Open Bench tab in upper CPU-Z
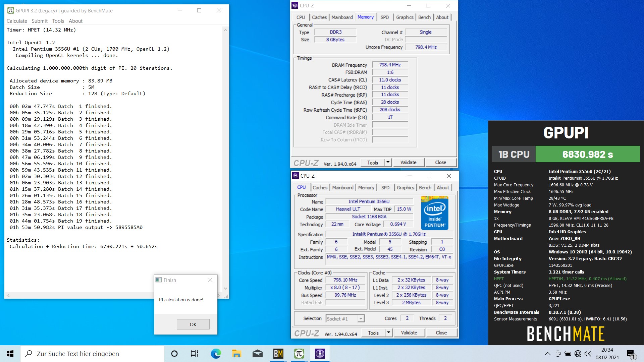The image size is (644, 362). pos(424,17)
